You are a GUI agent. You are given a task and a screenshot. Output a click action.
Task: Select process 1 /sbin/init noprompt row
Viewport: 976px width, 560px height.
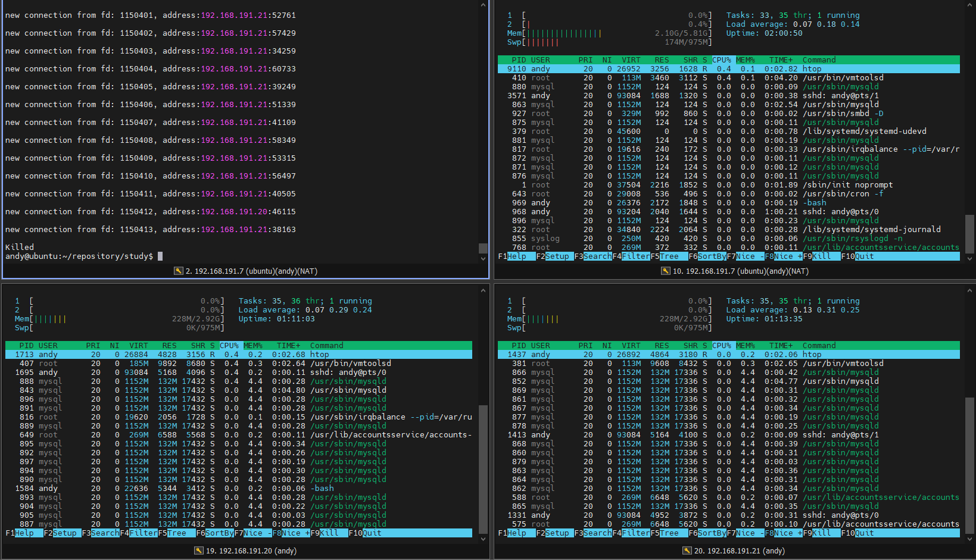click(x=729, y=185)
